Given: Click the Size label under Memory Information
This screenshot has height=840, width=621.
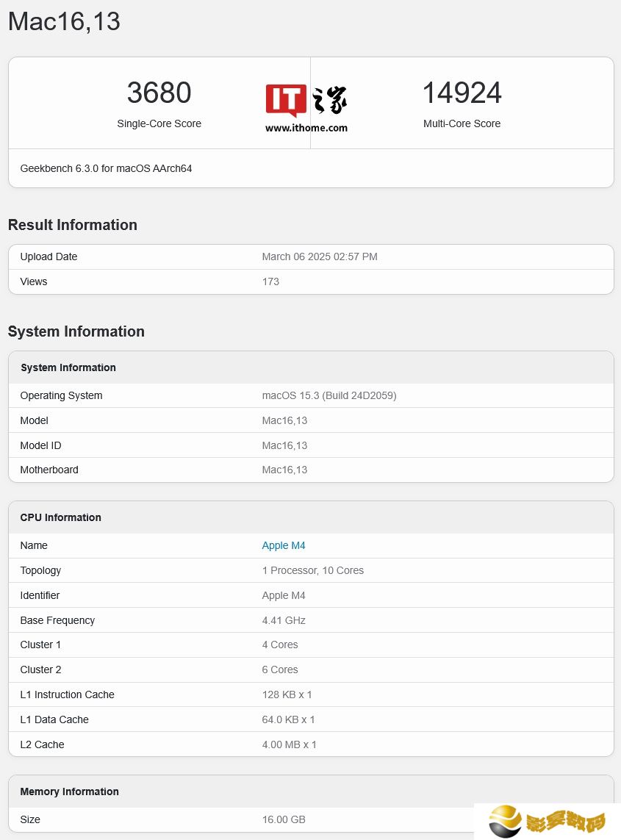Looking at the screenshot, I should pos(30,819).
